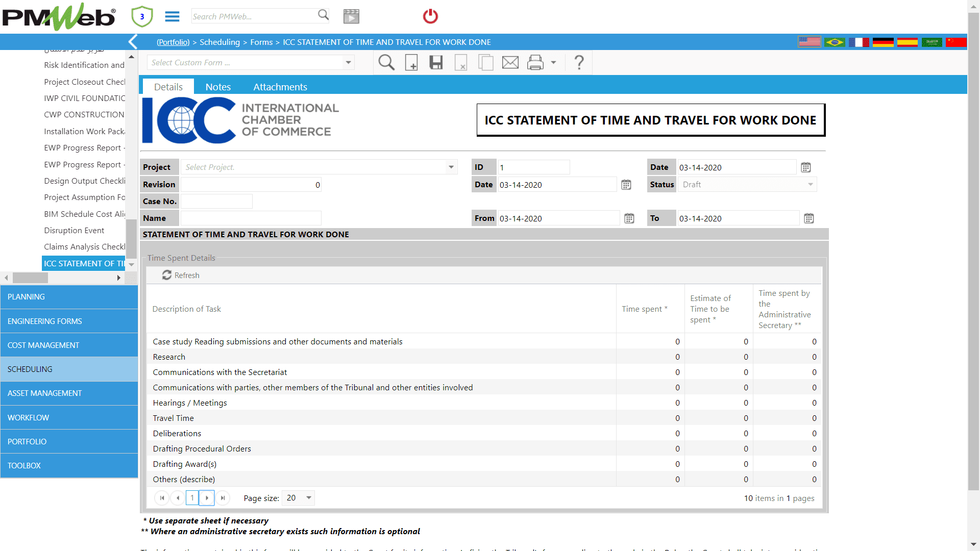Click the search magnifier toolbar icon
The width and height of the screenshot is (980, 551).
pyautogui.click(x=386, y=63)
